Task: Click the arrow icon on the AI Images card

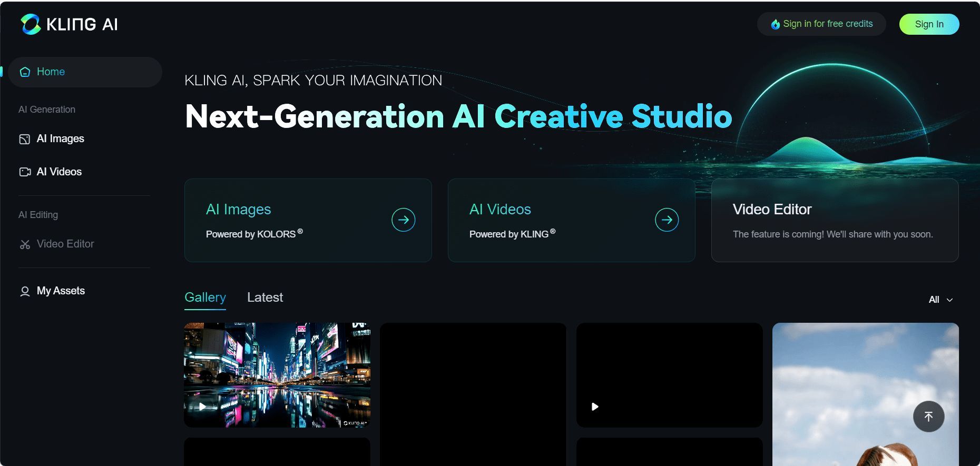Action: point(404,220)
